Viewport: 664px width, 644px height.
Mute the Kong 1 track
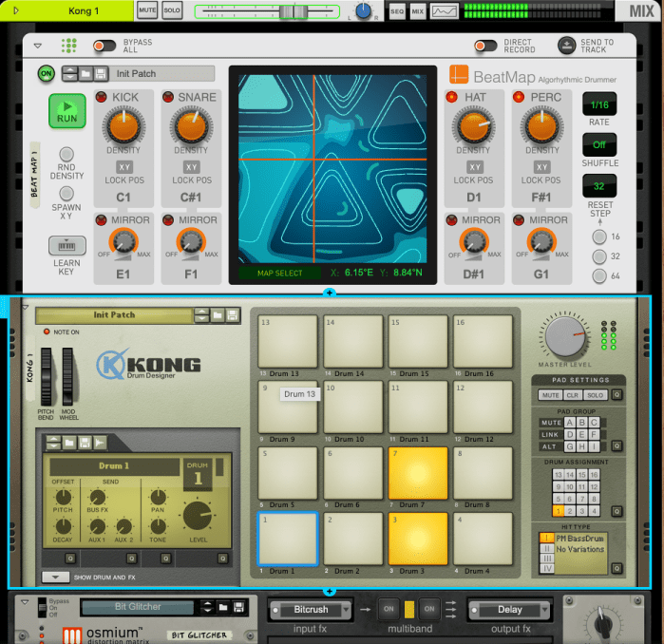click(x=147, y=10)
